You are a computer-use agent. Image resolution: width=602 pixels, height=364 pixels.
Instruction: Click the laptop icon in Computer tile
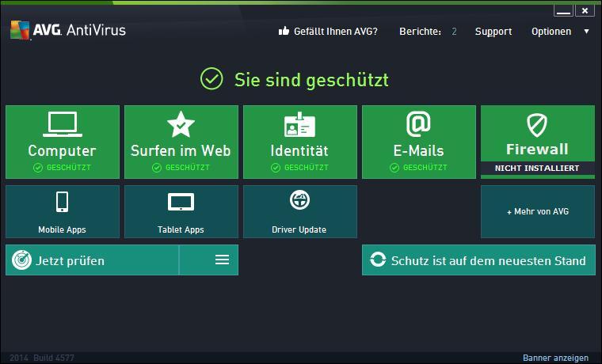[x=63, y=124]
